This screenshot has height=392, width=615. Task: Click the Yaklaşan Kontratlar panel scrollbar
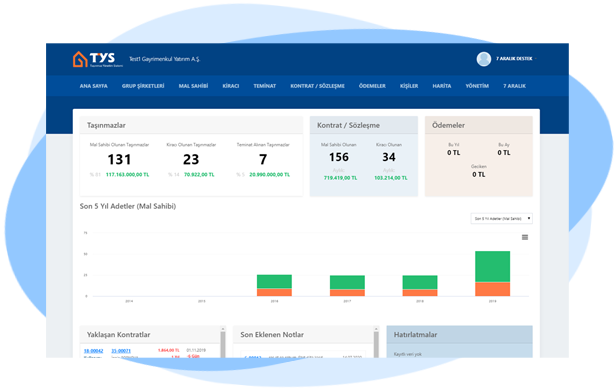pyautogui.click(x=223, y=342)
